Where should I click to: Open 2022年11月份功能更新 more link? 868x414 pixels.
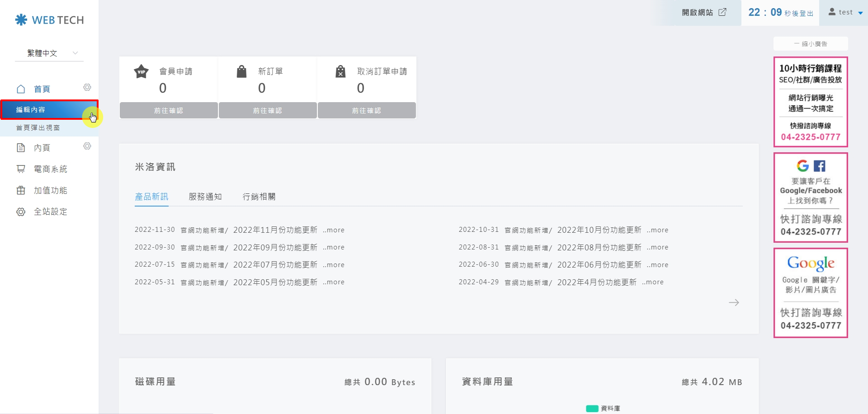coord(334,230)
